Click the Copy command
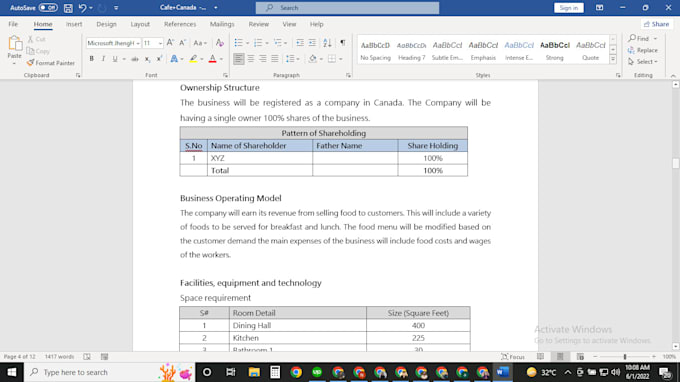The image size is (680, 382). pyautogui.click(x=39, y=51)
